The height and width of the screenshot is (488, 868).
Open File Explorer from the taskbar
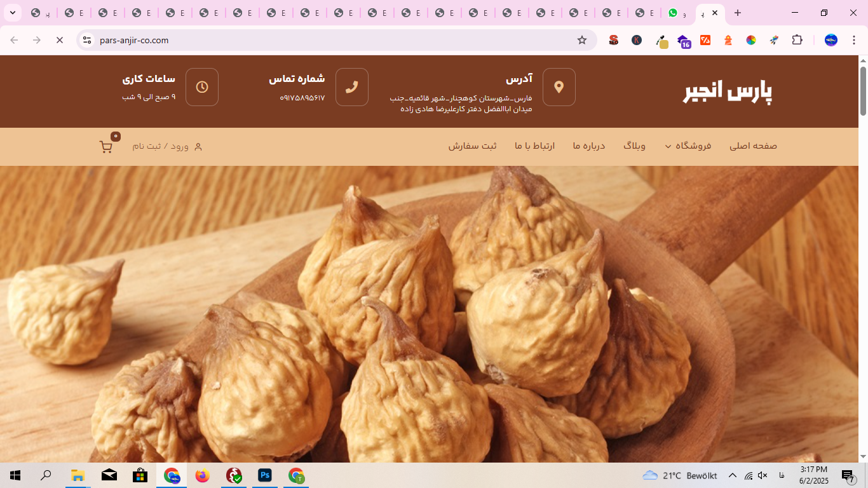coord(78,475)
